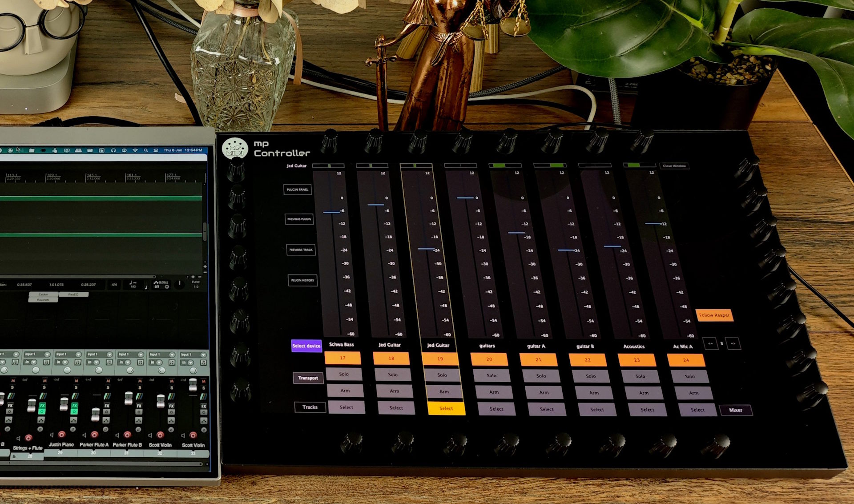This screenshot has width=854, height=504.
Task: Click the next page arrow beside page number 3
Action: pos(732,343)
